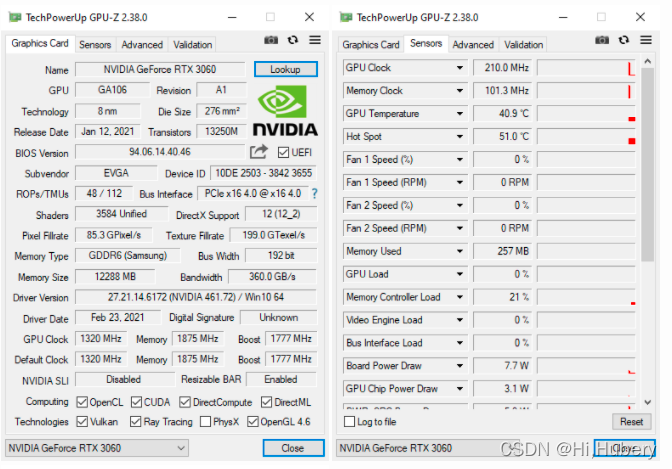Toggle Vulkan checkbox
This screenshot has height=469, width=672.
82,422
